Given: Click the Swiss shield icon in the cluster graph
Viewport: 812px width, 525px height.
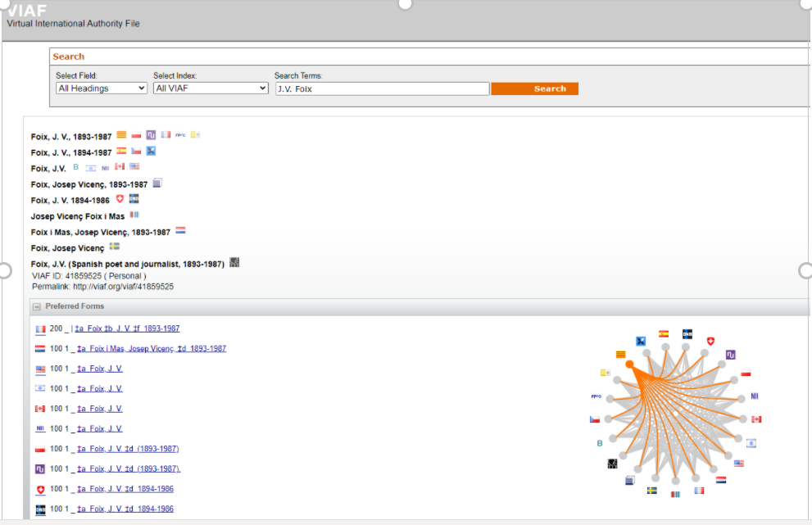Looking at the screenshot, I should click(711, 342).
